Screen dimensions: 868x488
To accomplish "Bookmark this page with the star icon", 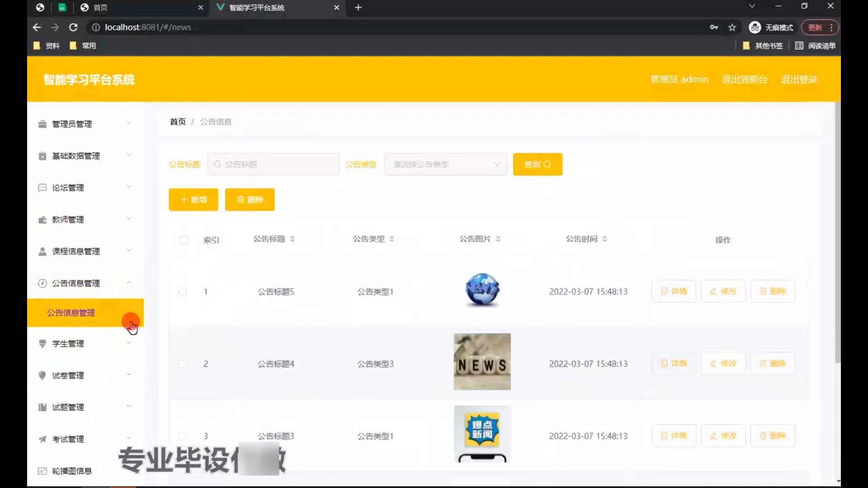I will pos(732,28).
